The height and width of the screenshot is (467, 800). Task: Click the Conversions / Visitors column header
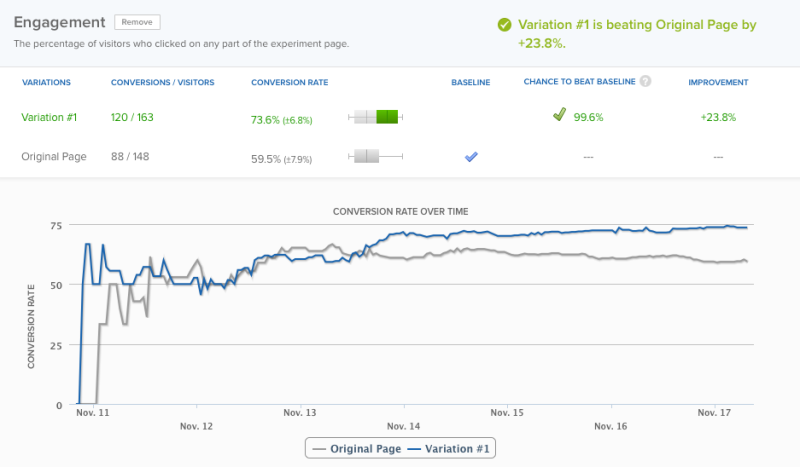point(163,82)
